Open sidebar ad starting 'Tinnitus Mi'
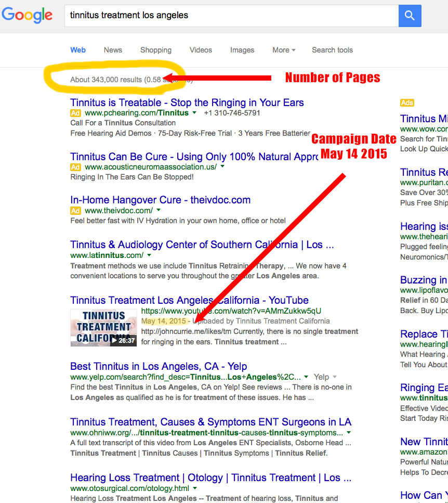 pyautogui.click(x=424, y=119)
